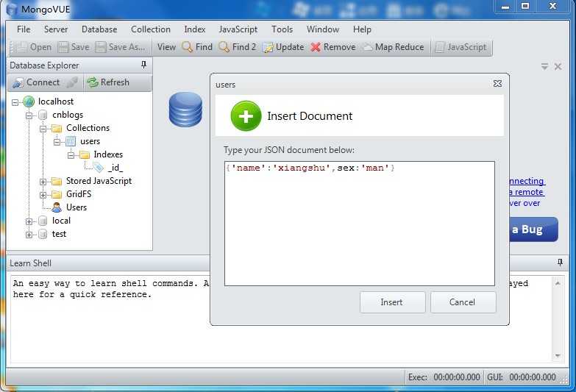Click the Stored JavaScript folder icon
Viewport: 576px width, 392px height.
pos(57,181)
